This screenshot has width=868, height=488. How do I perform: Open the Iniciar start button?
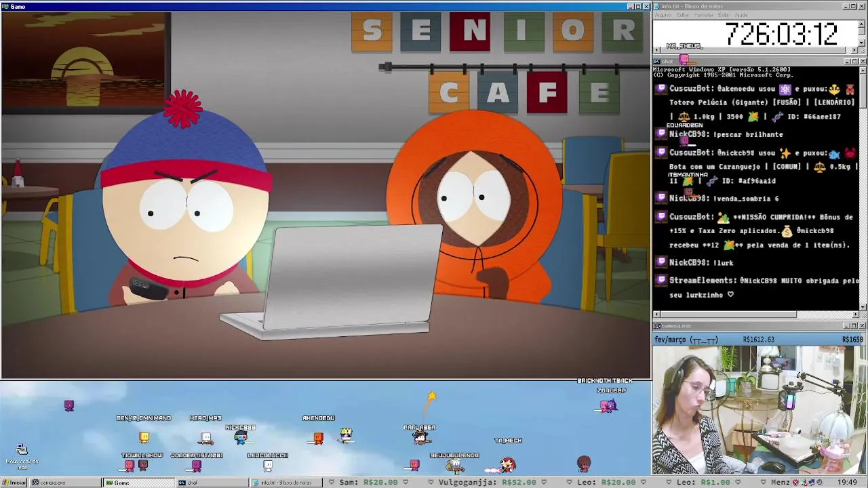(14, 483)
